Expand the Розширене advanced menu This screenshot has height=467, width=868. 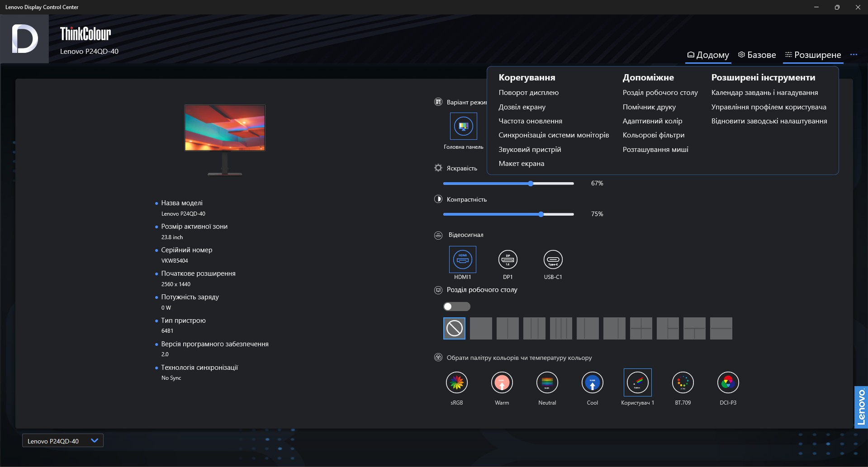[813, 55]
